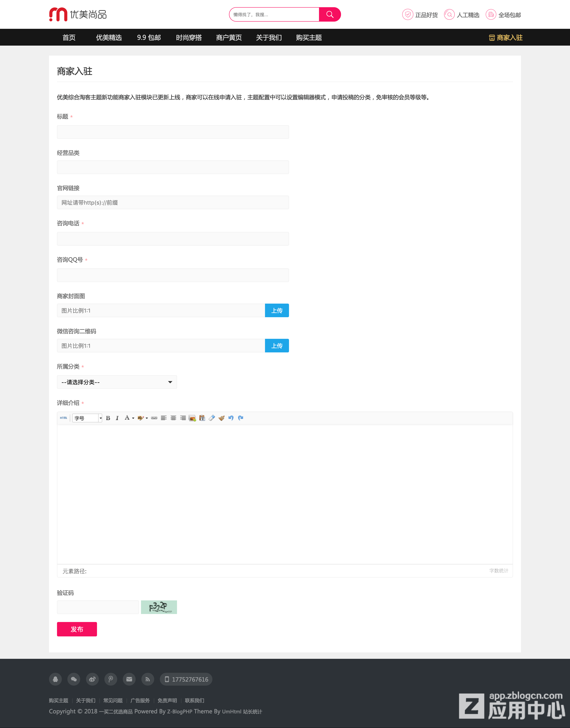Click the 上传 button for 商家封面图
570x728 pixels.
point(277,310)
